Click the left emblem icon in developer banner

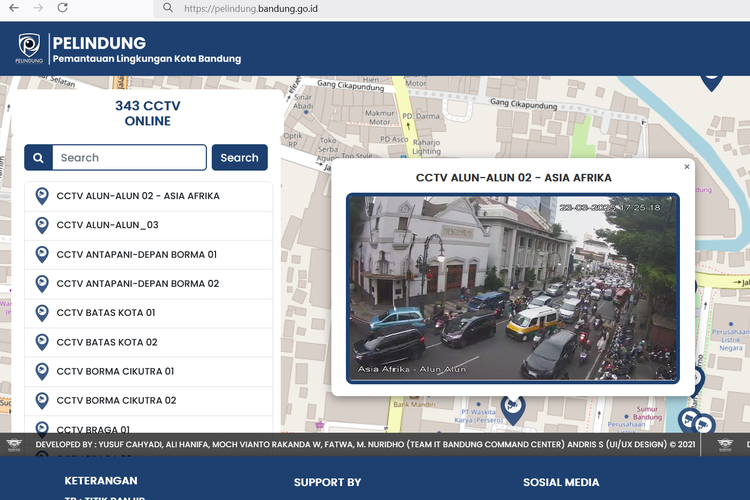click(14, 445)
